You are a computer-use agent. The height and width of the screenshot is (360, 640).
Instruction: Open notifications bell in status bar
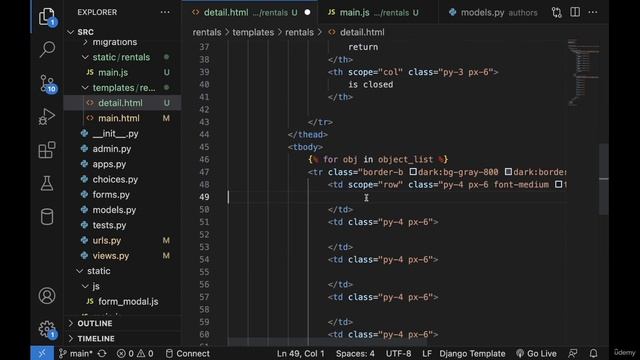coord(593,353)
